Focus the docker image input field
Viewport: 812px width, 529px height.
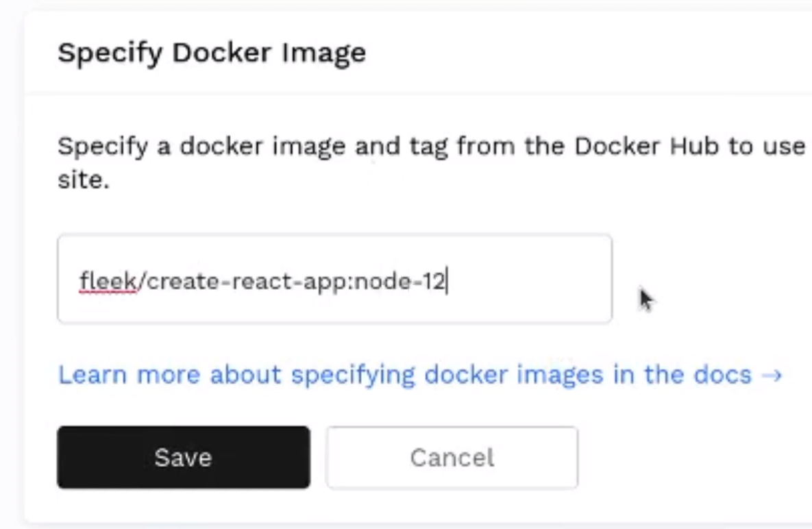334,279
